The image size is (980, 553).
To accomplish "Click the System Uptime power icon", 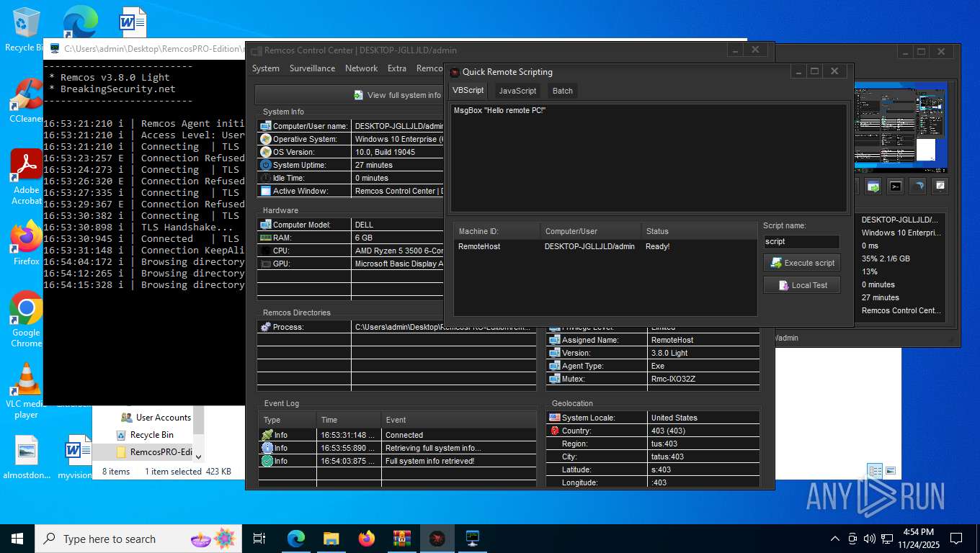I will point(266,165).
